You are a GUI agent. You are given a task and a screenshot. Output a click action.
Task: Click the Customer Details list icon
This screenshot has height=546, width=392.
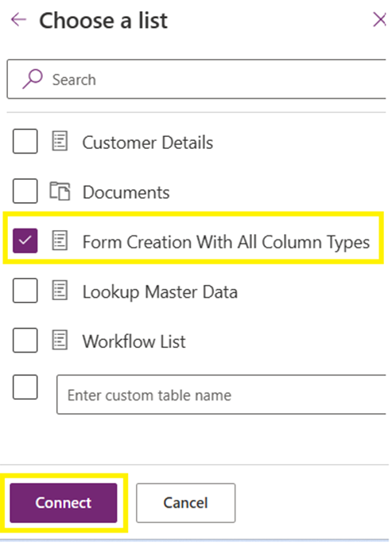coord(60,141)
